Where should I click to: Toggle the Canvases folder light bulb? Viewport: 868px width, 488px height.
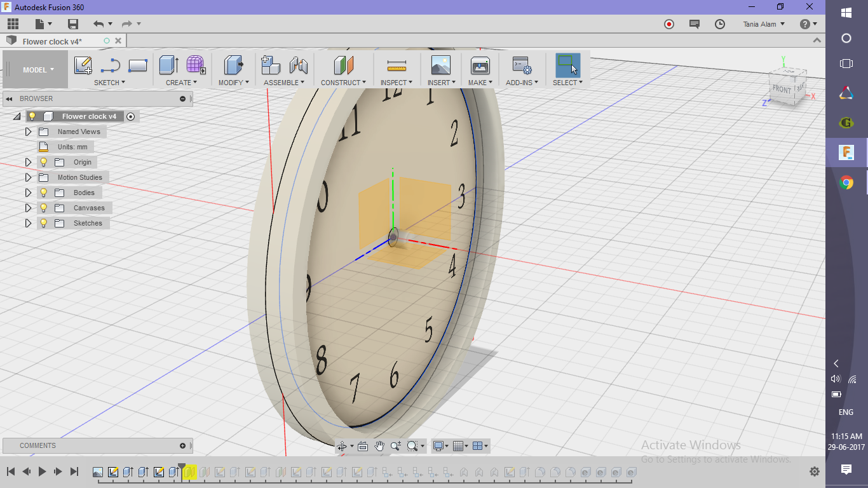coord(44,208)
